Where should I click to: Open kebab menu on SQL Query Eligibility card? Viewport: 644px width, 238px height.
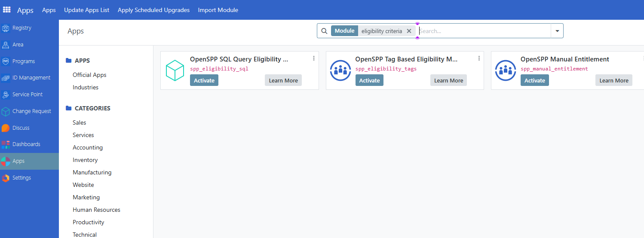[x=314, y=58]
